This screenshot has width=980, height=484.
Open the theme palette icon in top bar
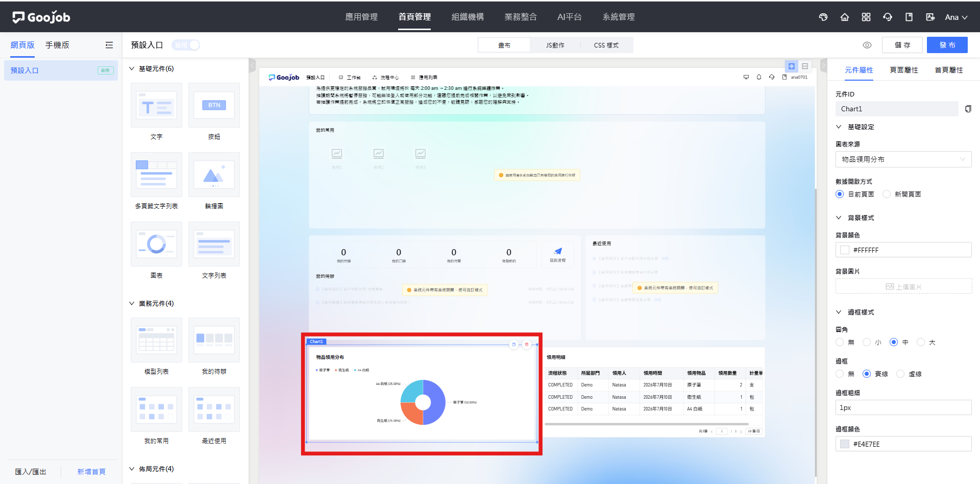pyautogui.click(x=823, y=17)
